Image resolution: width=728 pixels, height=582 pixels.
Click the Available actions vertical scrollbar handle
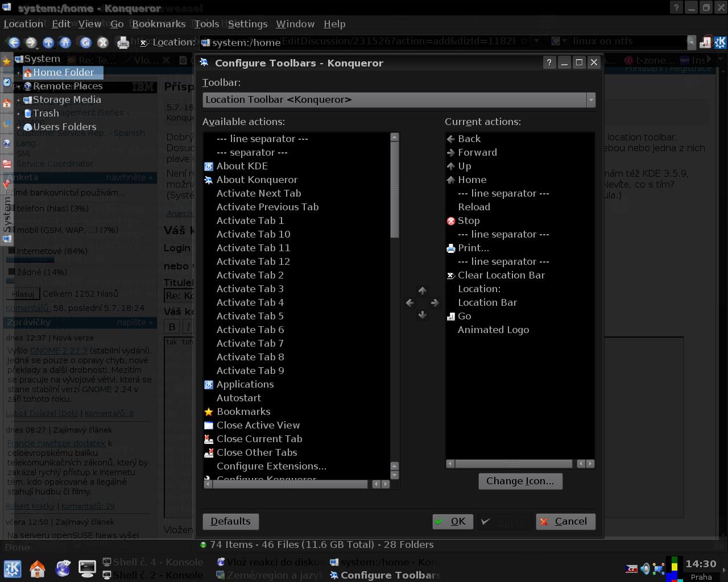pos(395,190)
